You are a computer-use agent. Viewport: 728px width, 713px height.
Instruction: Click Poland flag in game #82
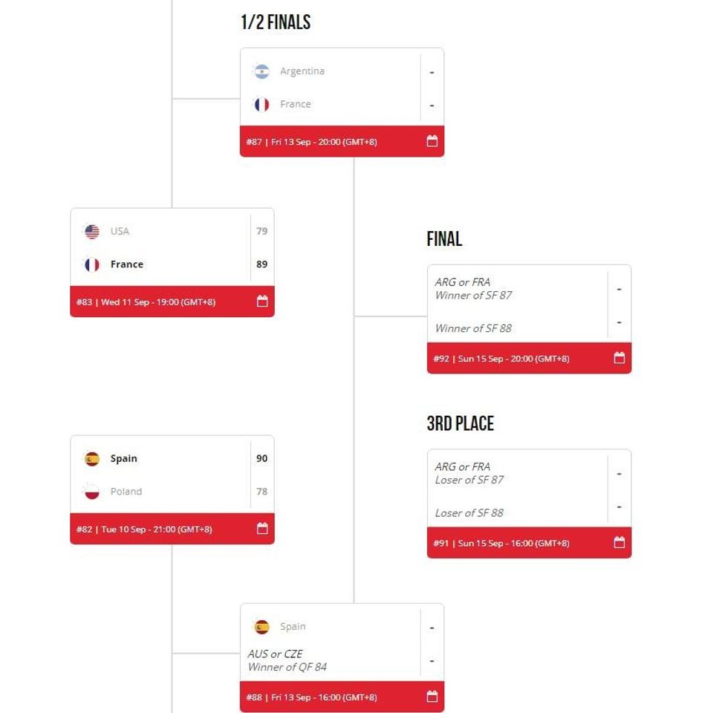coord(92,492)
